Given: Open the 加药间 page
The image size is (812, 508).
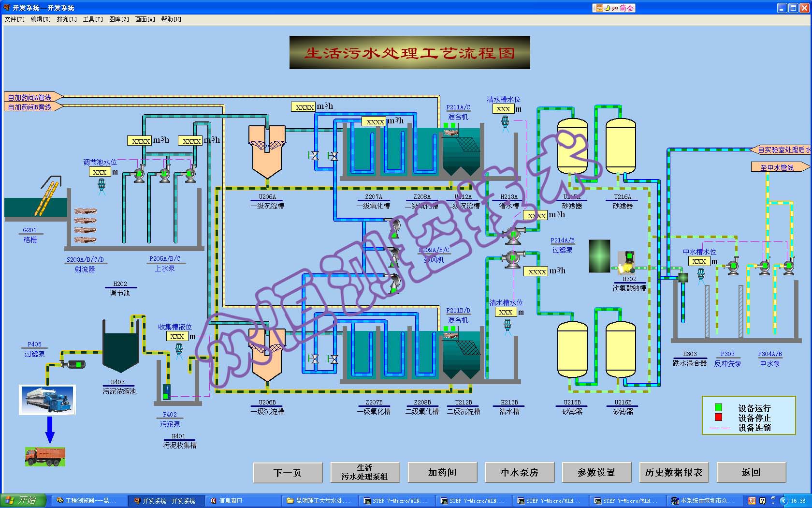Looking at the screenshot, I should tap(442, 473).
